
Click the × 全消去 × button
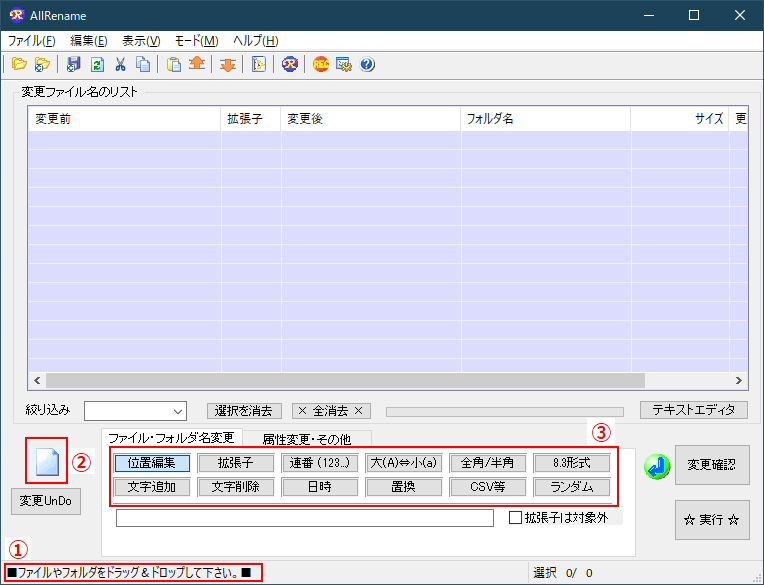[x=331, y=411]
